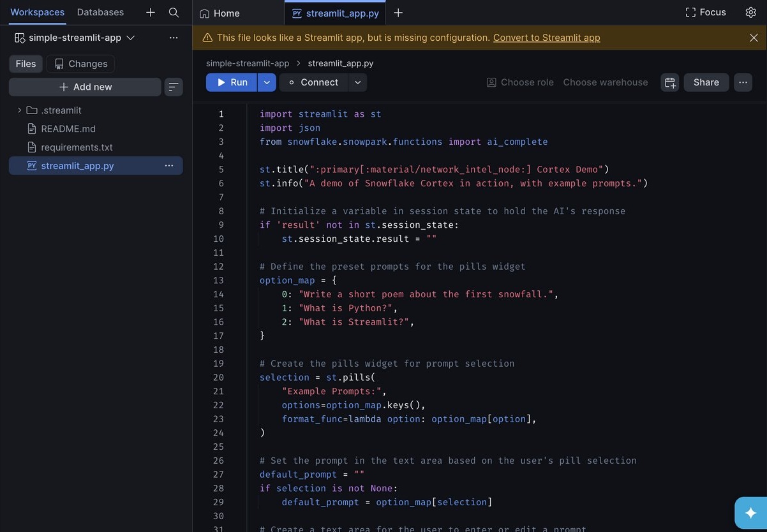
Task: Open README.md file
Action: 68,129
